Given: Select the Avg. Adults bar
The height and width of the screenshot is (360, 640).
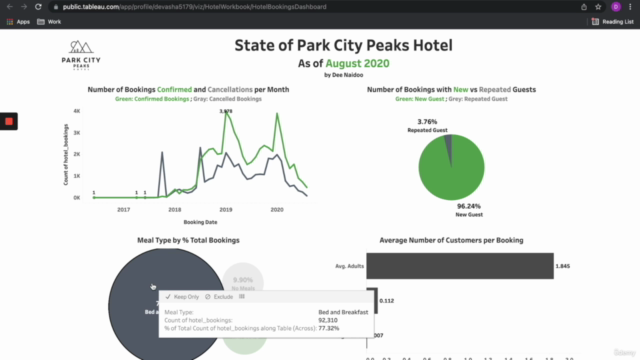Looking at the screenshot, I should 460,266.
